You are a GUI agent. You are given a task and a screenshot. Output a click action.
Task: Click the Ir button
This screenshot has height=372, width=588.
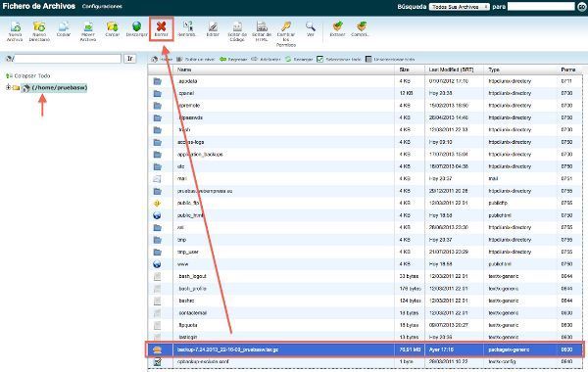[130, 59]
